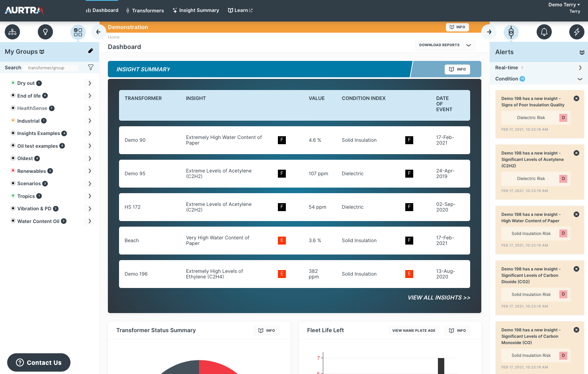This screenshot has height=374, width=588.
Task: Expand the Water Content Oil group
Action: [90, 221]
